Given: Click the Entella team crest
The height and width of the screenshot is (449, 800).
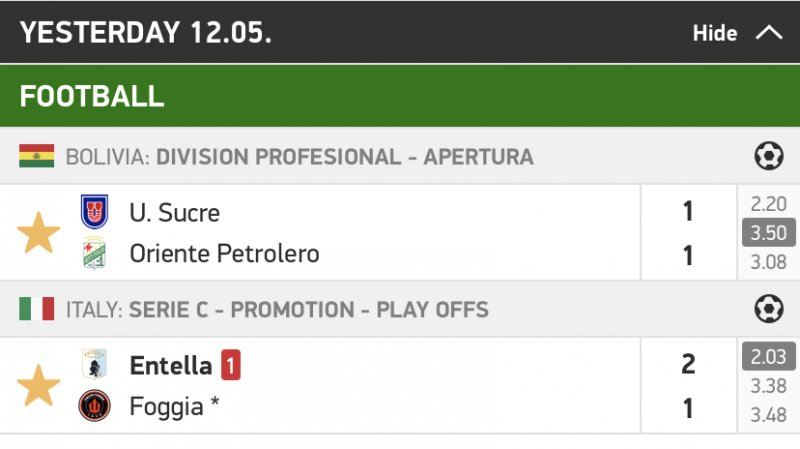Looking at the screenshot, I should 95,364.
